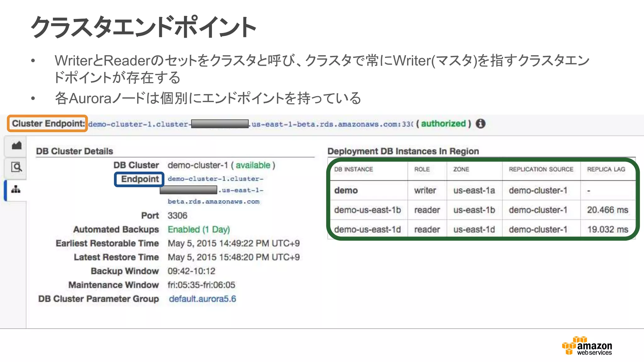Click the Latest Restore Time value

point(234,257)
